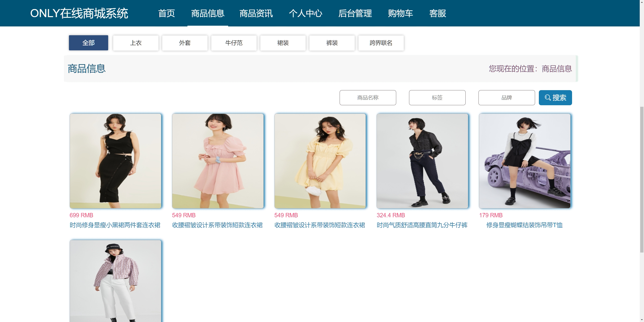Open 收腰褶皱设计系带装饰短款连衣裙 under pink dress

[x=217, y=225]
